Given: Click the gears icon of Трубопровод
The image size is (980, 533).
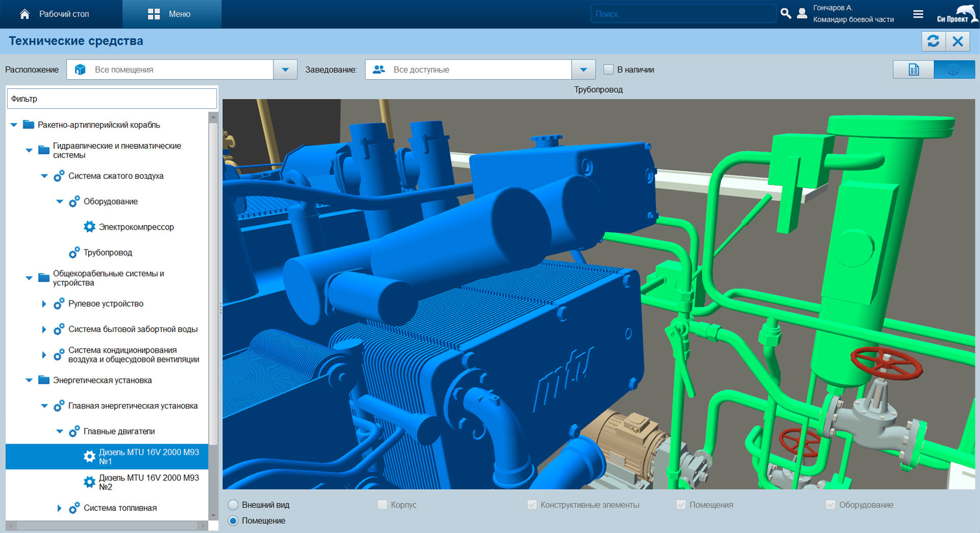Looking at the screenshot, I should [x=75, y=252].
